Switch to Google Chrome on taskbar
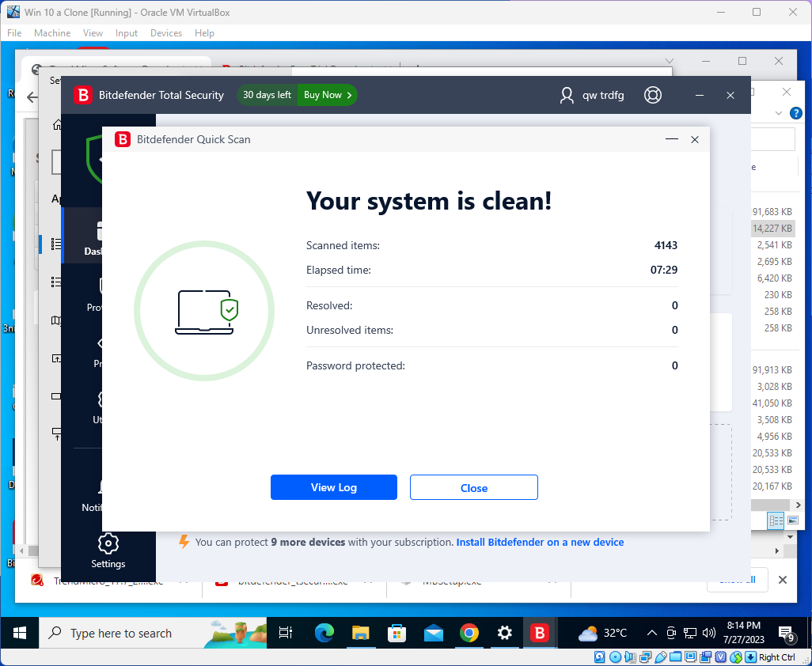 click(x=469, y=633)
